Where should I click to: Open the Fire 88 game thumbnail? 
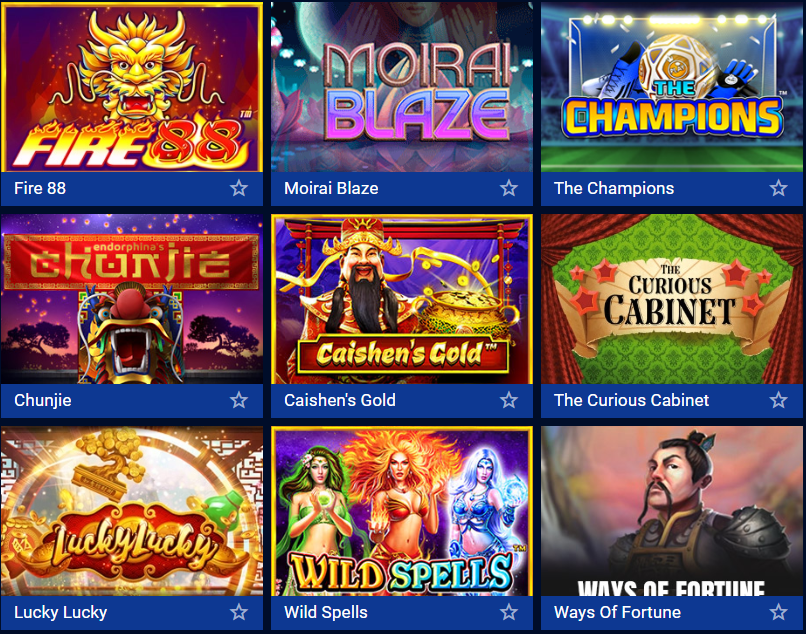[x=132, y=87]
